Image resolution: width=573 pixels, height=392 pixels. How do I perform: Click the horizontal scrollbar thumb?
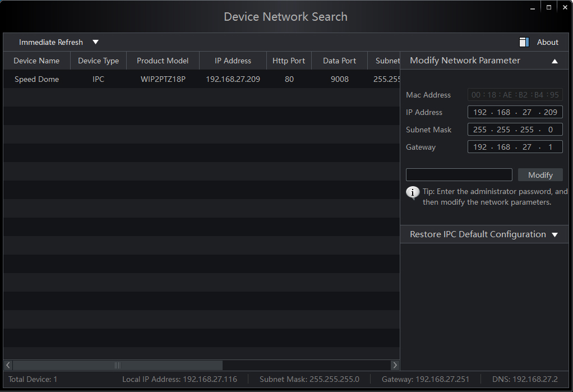point(118,365)
